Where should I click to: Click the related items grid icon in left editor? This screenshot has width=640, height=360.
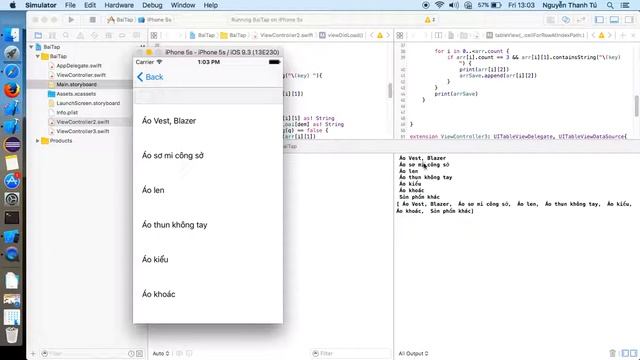point(154,36)
